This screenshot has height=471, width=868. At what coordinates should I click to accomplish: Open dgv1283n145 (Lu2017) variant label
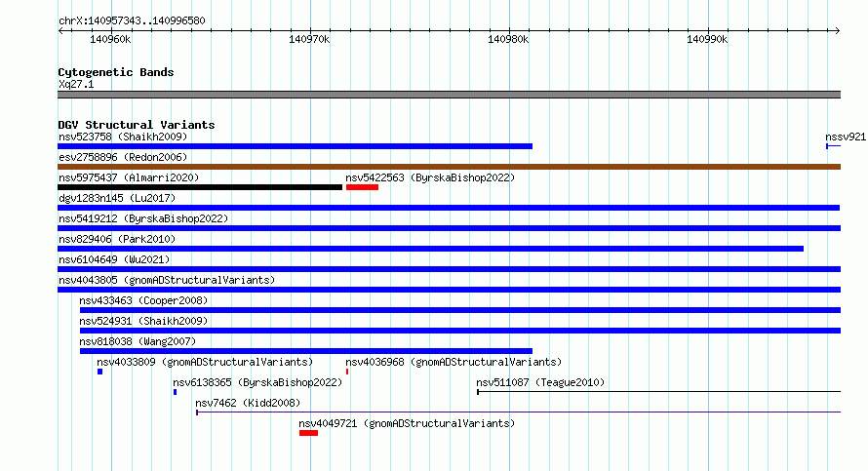click(117, 198)
